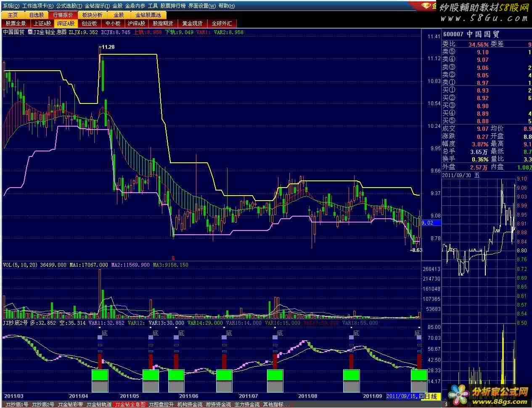Switch indicator to 机构资金流
The height and width of the screenshot is (408, 532).
point(190,405)
